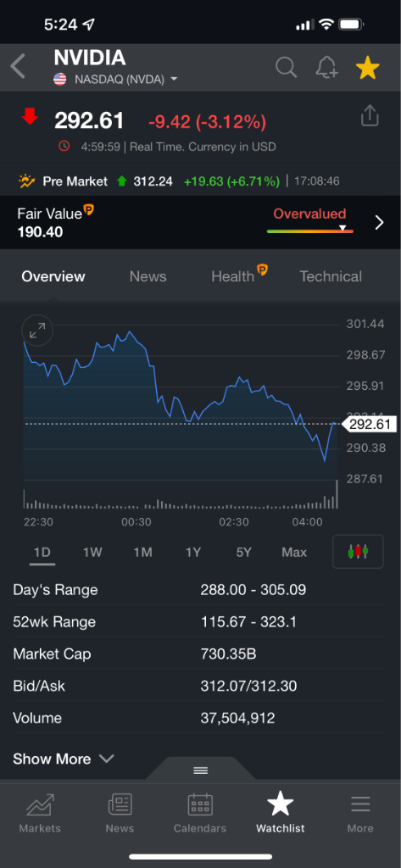Tap the volume bars under the chart
Image resolution: width=401 pixels, height=868 pixels.
pos(180,495)
